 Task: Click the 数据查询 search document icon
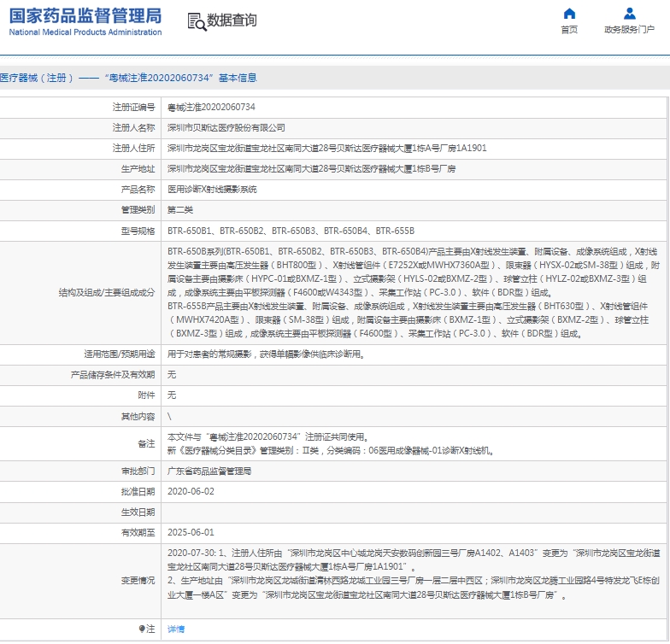click(x=197, y=22)
